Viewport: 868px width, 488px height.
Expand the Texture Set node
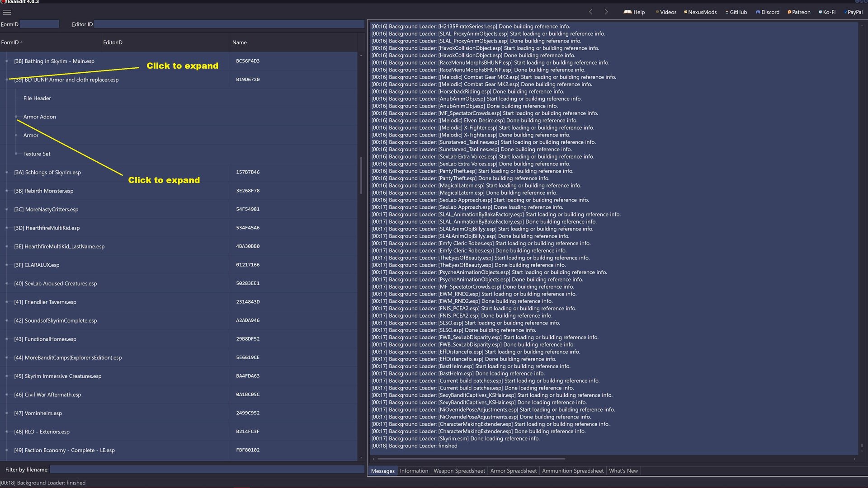pos(16,154)
